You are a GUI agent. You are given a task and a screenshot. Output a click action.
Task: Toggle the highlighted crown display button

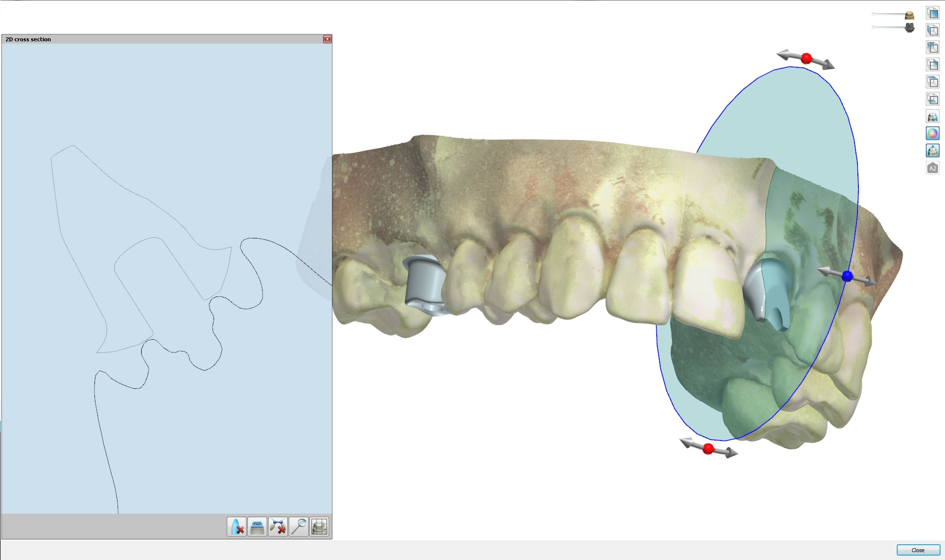click(932, 150)
